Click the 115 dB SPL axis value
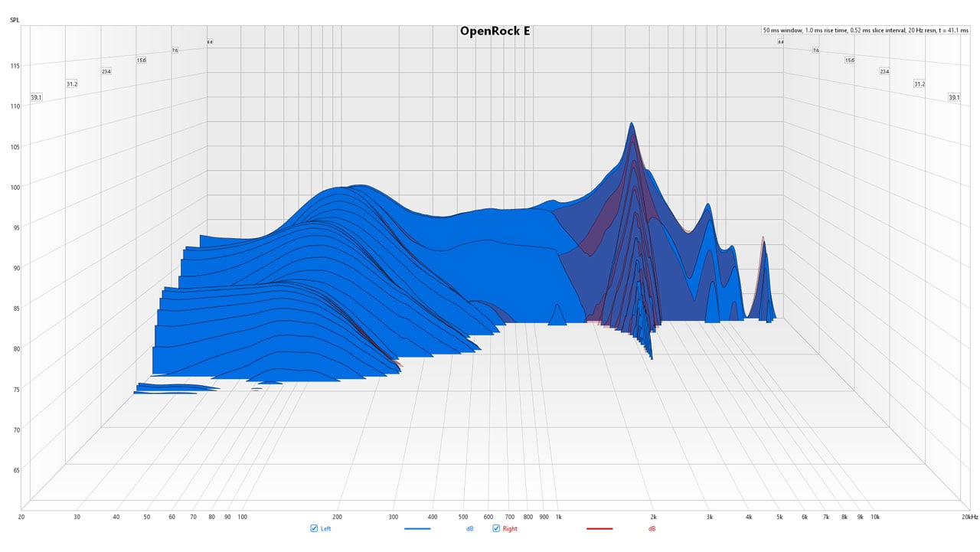The height and width of the screenshot is (552, 980). (15, 66)
